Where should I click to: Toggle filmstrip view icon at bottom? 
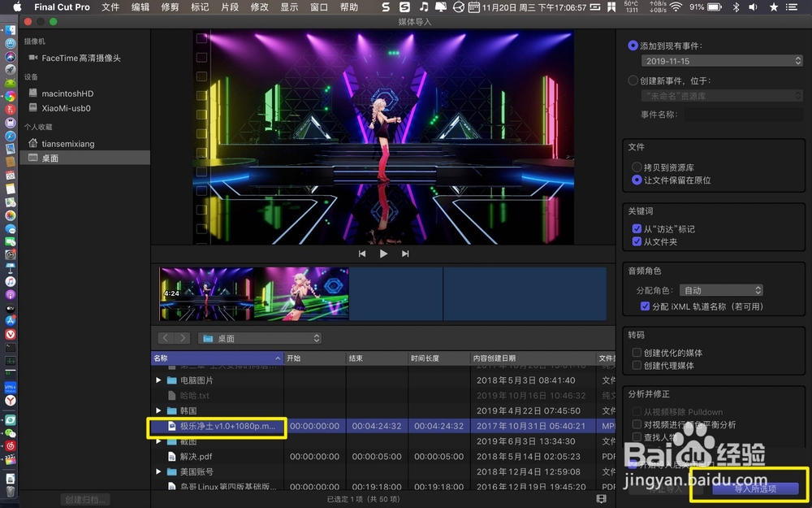(601, 499)
